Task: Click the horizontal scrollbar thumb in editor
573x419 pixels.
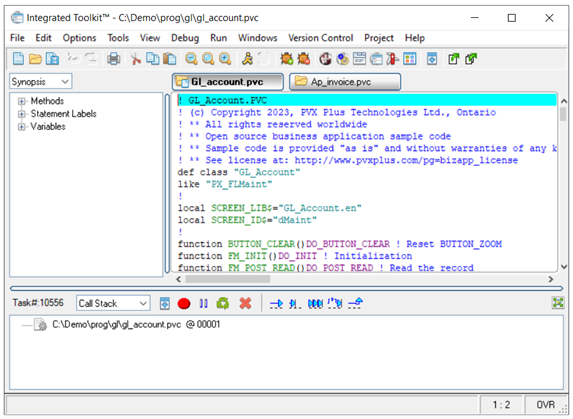Action: pyautogui.click(x=228, y=279)
